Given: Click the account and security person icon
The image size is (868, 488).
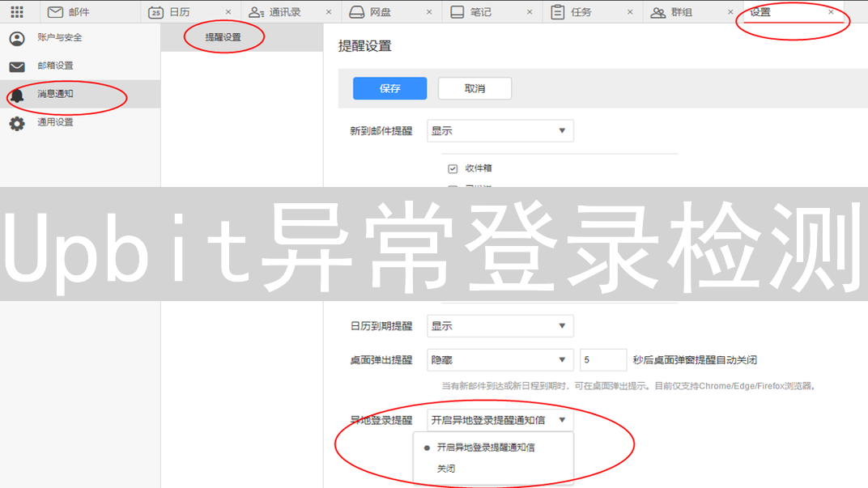Looking at the screenshot, I should [x=17, y=38].
